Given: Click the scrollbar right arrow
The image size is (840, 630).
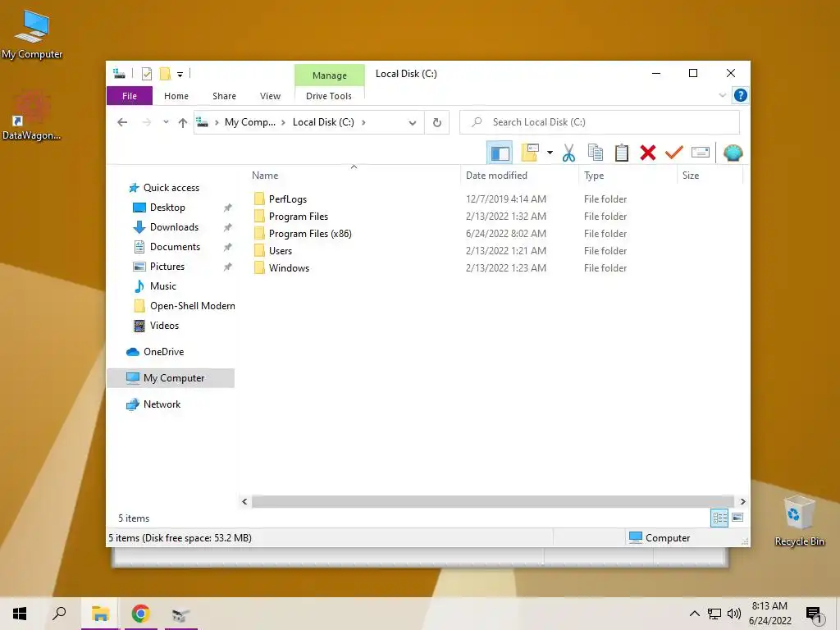Looking at the screenshot, I should click(742, 501).
